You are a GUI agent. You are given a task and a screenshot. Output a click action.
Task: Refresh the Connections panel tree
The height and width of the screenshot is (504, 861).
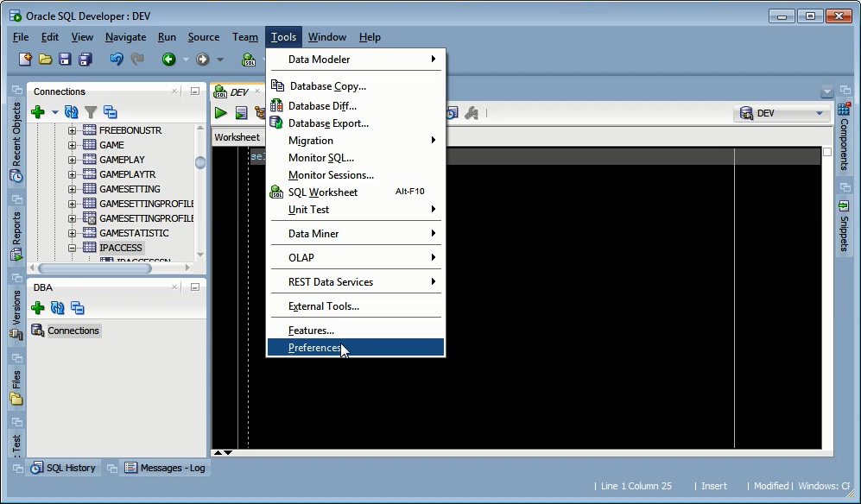72,112
